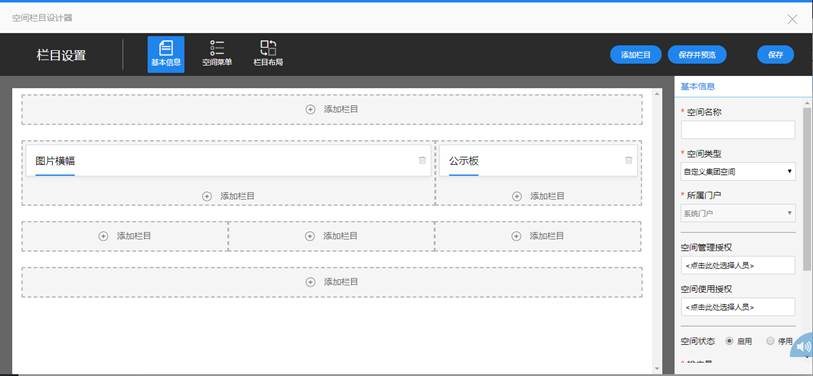The height and width of the screenshot is (376, 813).
Task: Click the 添加栏目 blue button
Action: click(x=636, y=54)
